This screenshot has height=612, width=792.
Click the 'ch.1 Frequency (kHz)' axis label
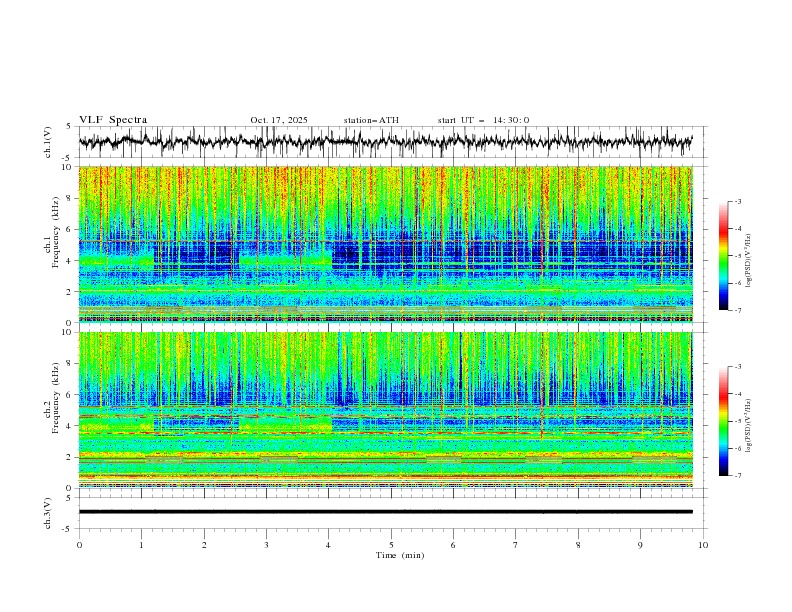pos(52,232)
